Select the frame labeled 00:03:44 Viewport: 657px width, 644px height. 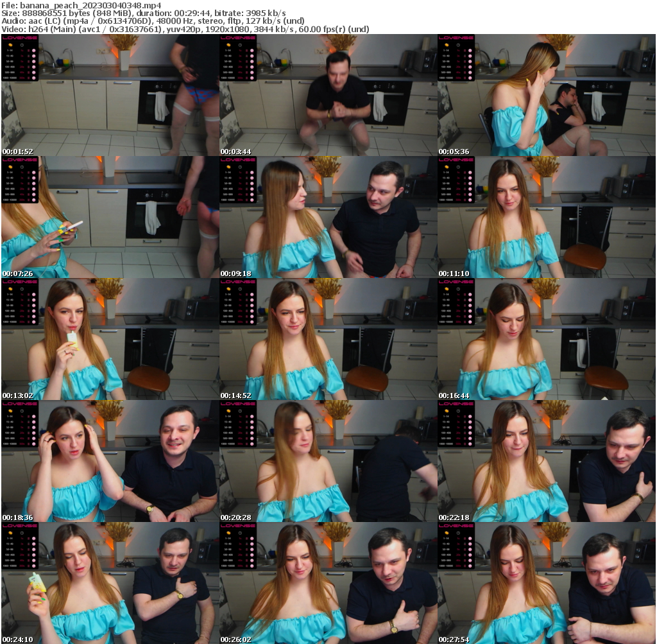[x=328, y=95]
